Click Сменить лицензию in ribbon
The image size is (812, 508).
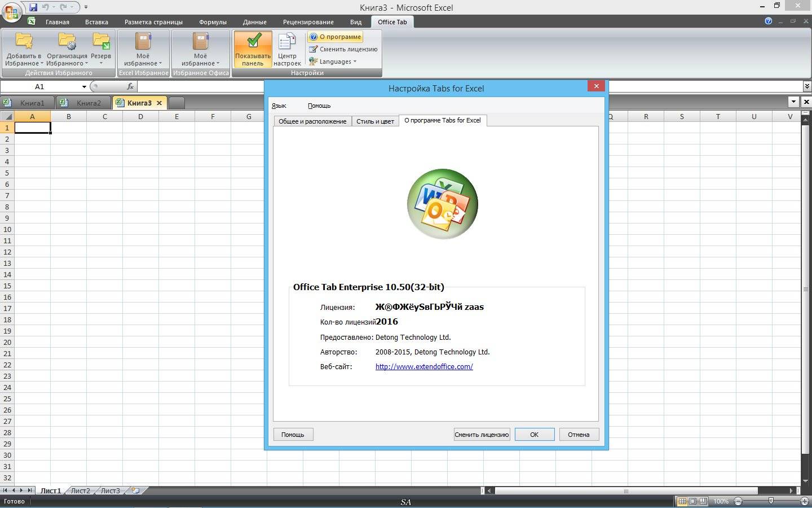tap(343, 49)
